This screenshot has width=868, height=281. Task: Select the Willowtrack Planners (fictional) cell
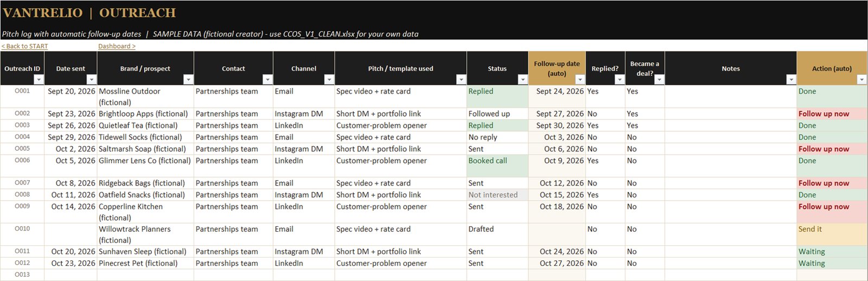[145, 234]
